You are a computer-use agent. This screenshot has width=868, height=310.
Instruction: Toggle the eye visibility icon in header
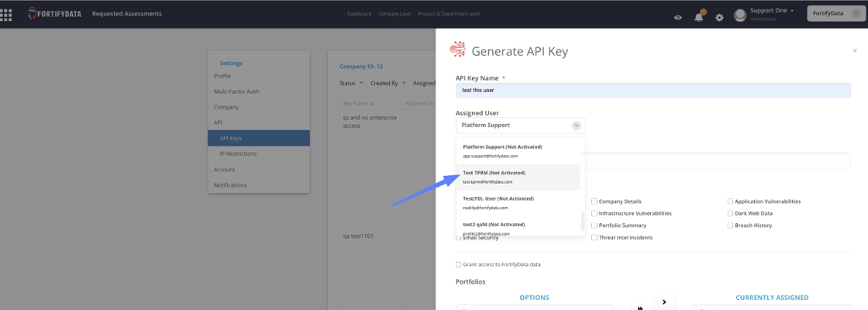point(677,18)
